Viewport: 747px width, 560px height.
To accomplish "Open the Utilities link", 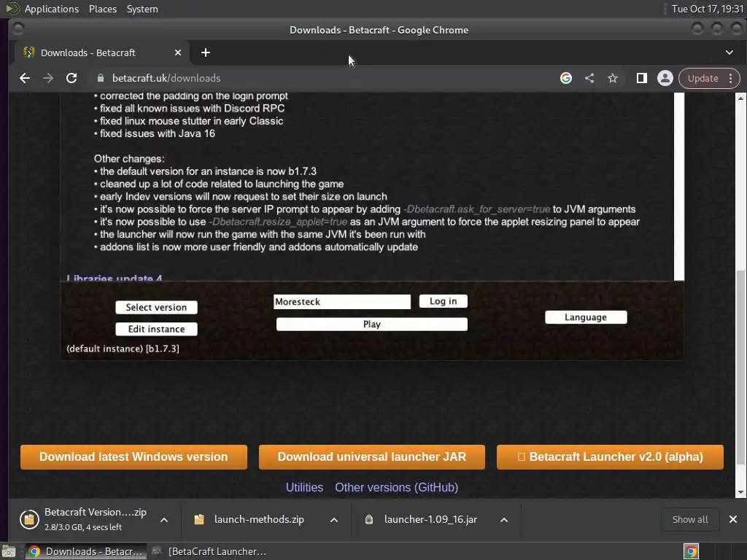I will pyautogui.click(x=304, y=488).
